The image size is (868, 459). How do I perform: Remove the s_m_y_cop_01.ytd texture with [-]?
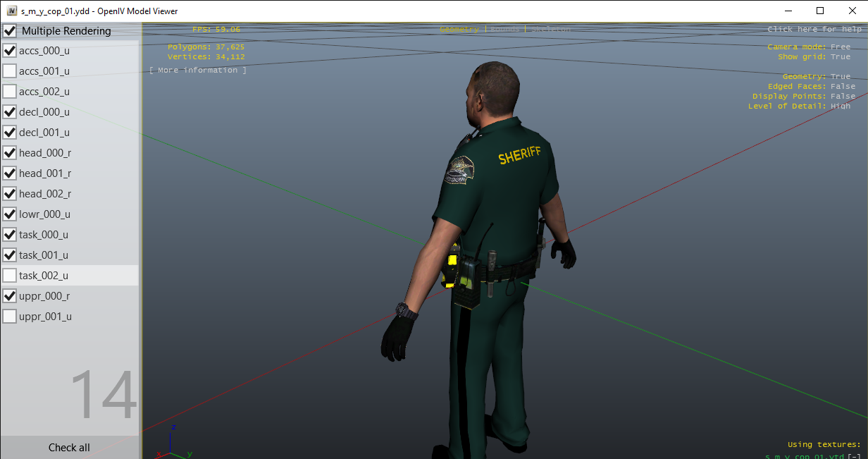(853, 456)
